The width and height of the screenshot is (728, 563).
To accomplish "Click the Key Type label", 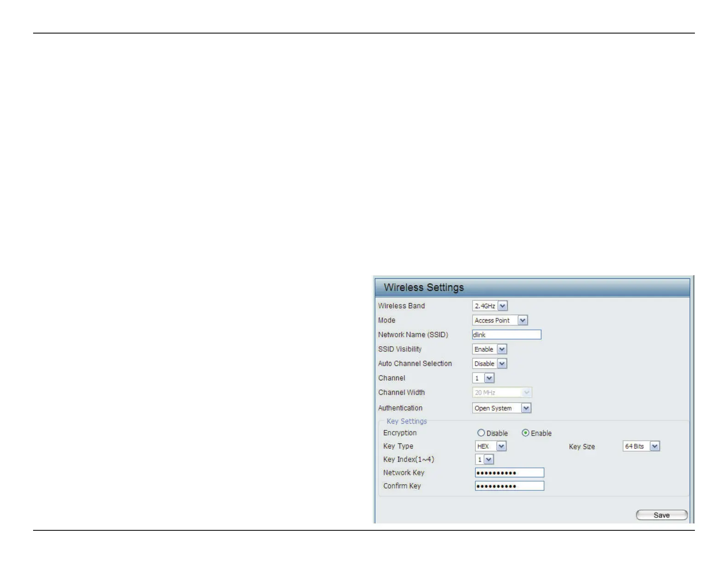I will point(398,446).
